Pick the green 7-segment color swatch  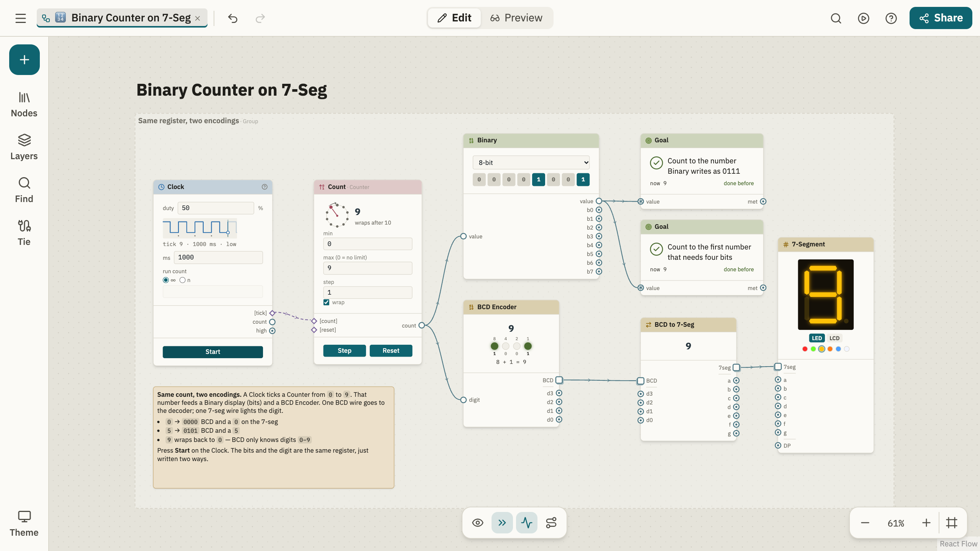point(813,349)
